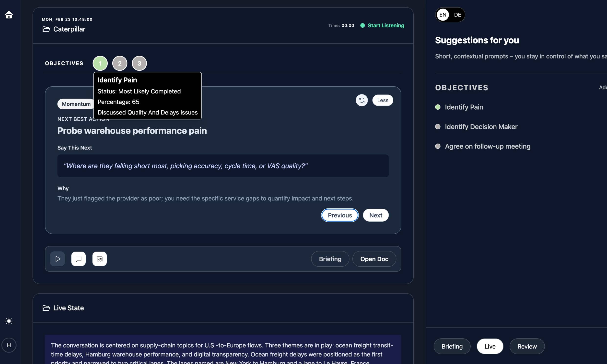Image resolution: width=607 pixels, height=364 pixels.
Task: Click the Live State folder icon
Action: point(46,308)
